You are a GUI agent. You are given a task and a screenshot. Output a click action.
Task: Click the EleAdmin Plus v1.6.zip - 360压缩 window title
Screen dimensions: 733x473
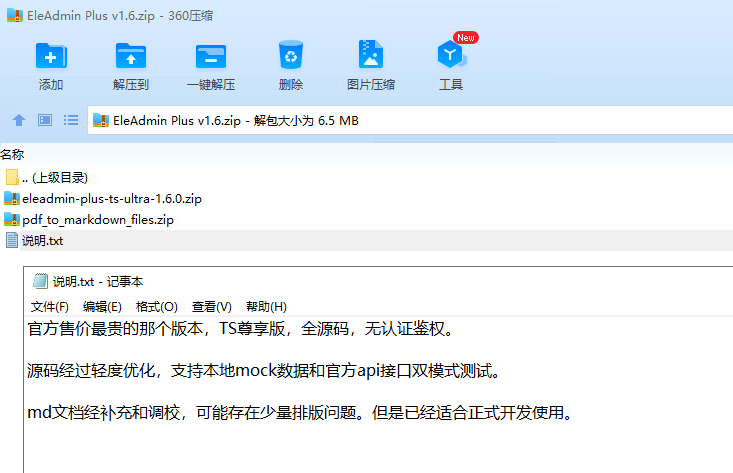click(x=120, y=15)
